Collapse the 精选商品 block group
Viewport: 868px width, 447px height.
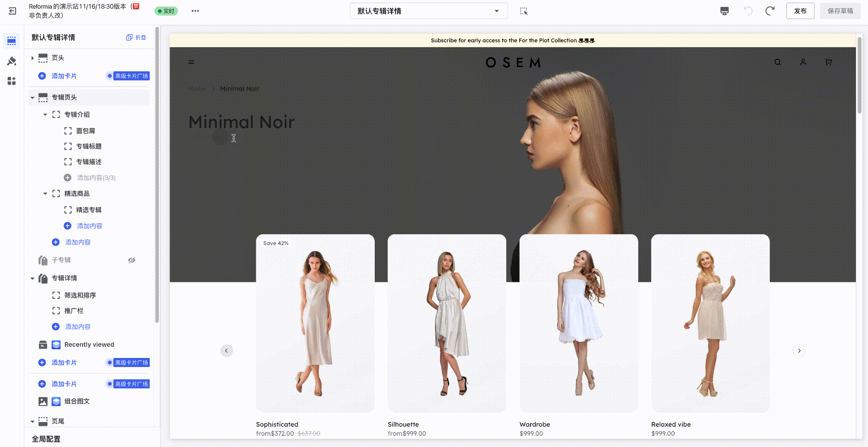pos(45,194)
